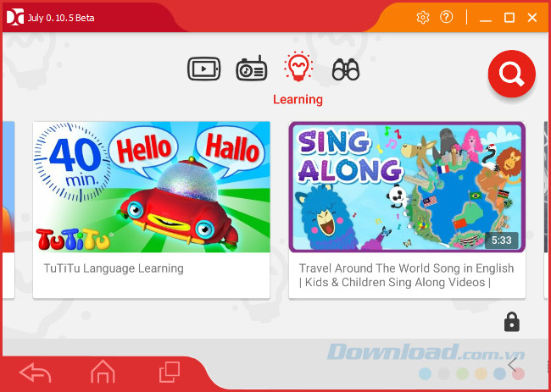Play the Sing Along video thumbnail
This screenshot has height=392, width=551.
407,187
